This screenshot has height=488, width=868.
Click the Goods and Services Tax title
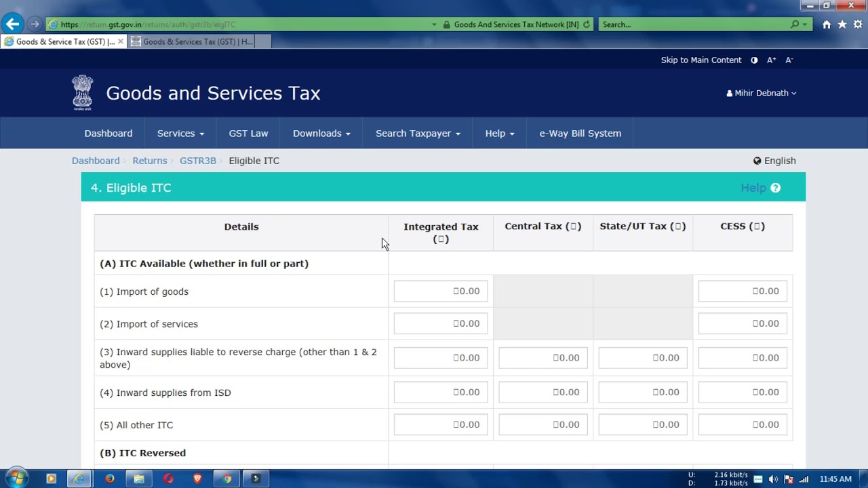(213, 93)
